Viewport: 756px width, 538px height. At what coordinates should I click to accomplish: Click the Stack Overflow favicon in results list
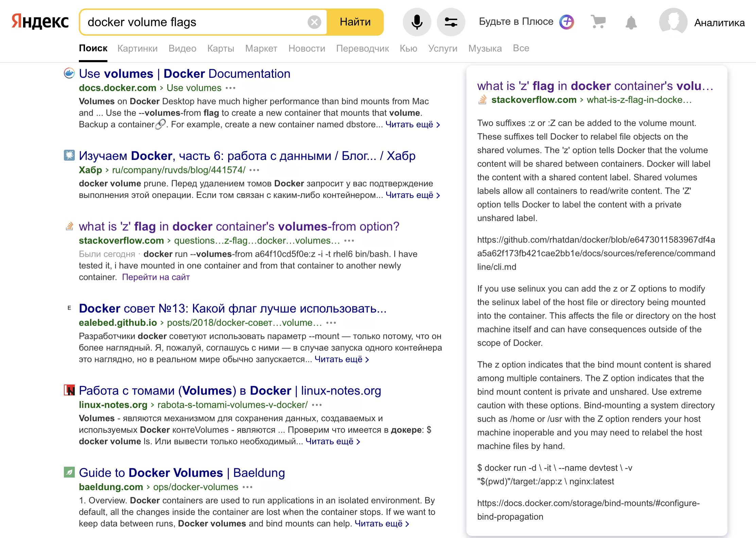69,226
